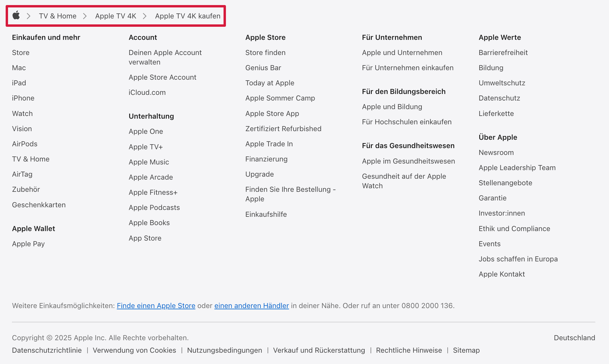Open Finden Sie Ihre Bestellung link
Image resolution: width=609 pixels, height=364 pixels.
click(x=291, y=194)
